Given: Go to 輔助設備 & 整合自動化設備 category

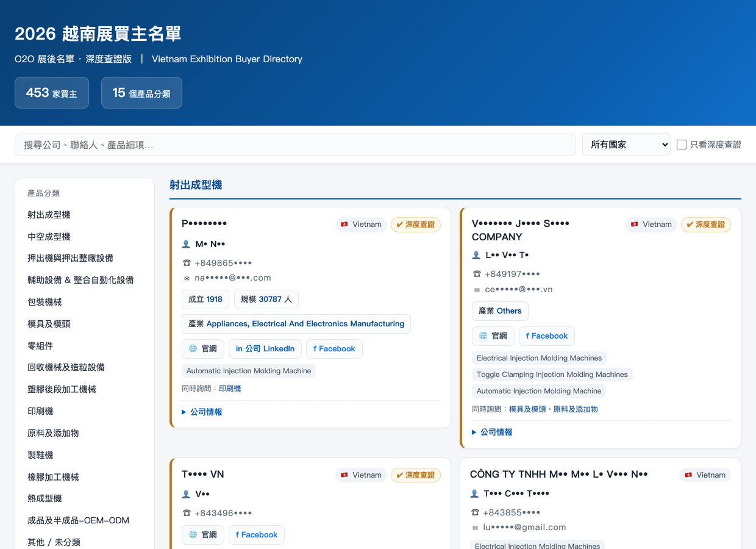Looking at the screenshot, I should 80,280.
